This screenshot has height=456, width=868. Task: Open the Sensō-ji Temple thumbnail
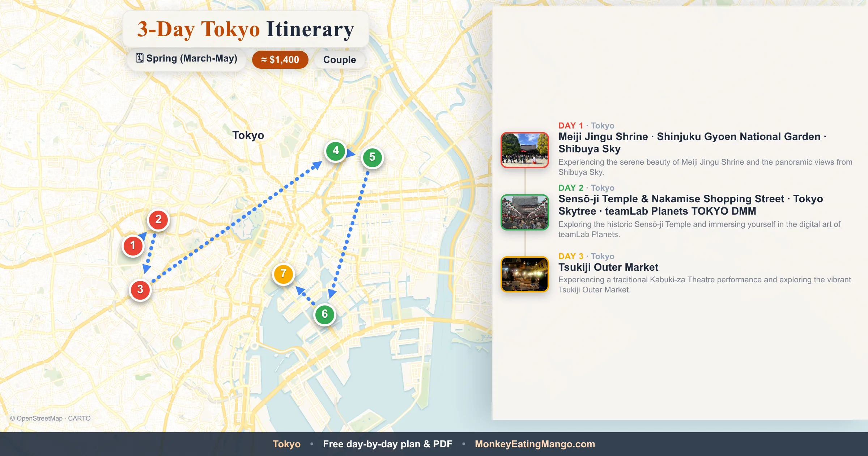pos(525,212)
